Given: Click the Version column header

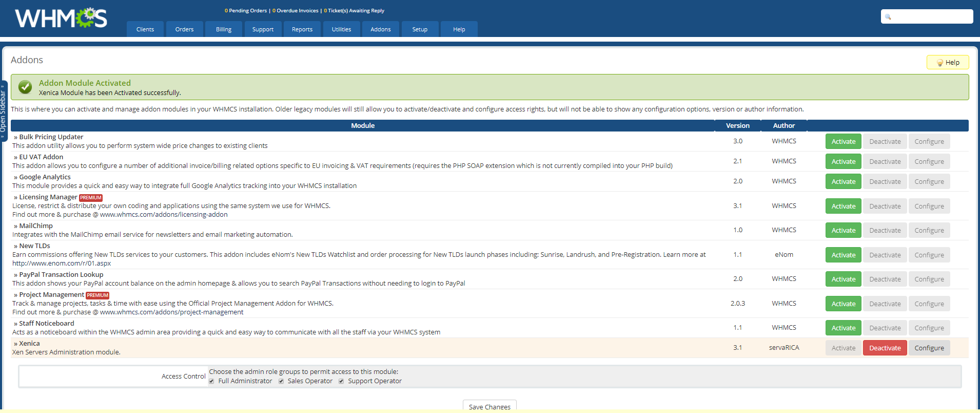Looking at the screenshot, I should (x=738, y=125).
